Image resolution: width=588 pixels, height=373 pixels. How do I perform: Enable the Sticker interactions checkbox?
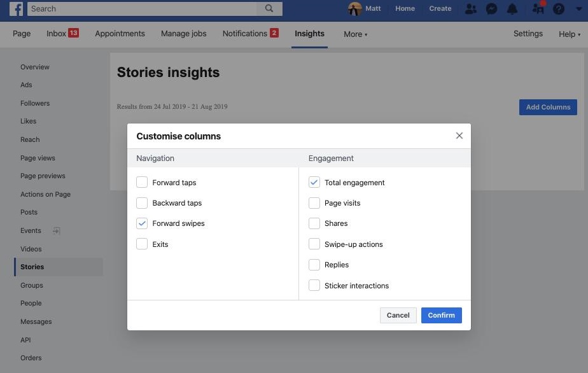pos(314,285)
